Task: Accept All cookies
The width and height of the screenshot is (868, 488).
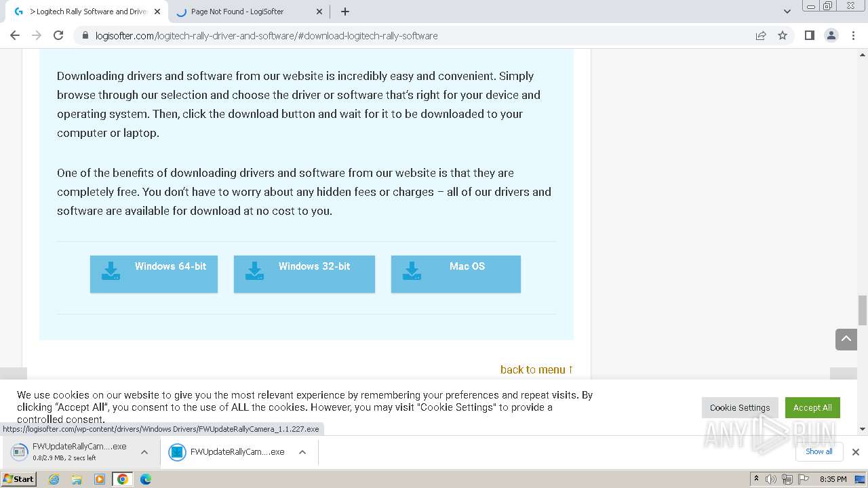Action: coord(812,407)
